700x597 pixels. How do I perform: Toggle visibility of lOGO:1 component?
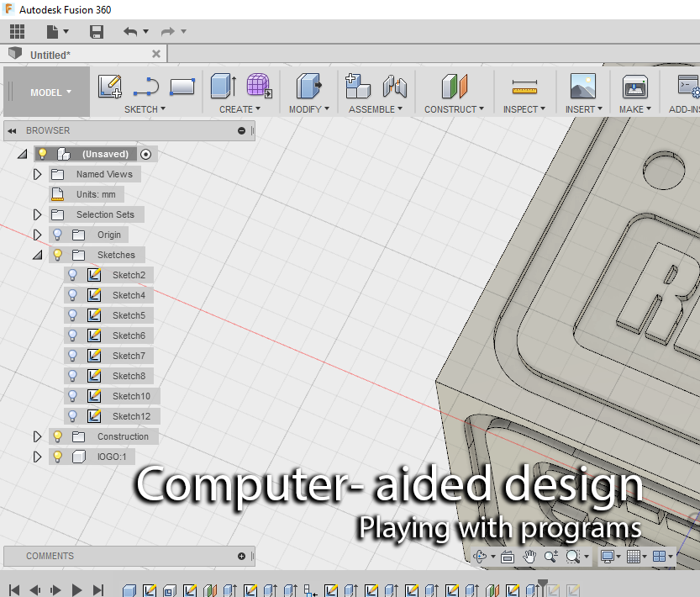tap(57, 457)
